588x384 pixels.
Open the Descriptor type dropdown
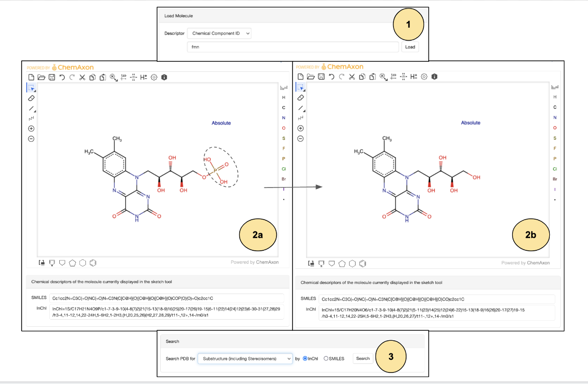(x=219, y=34)
